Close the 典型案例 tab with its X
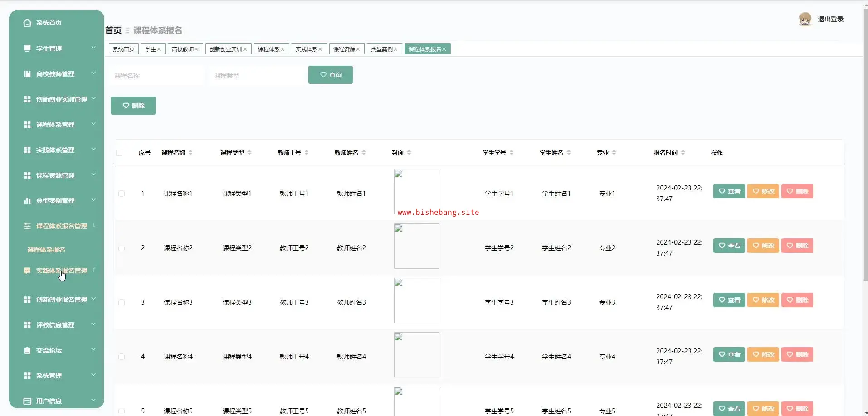The height and width of the screenshot is (416, 868). point(395,49)
